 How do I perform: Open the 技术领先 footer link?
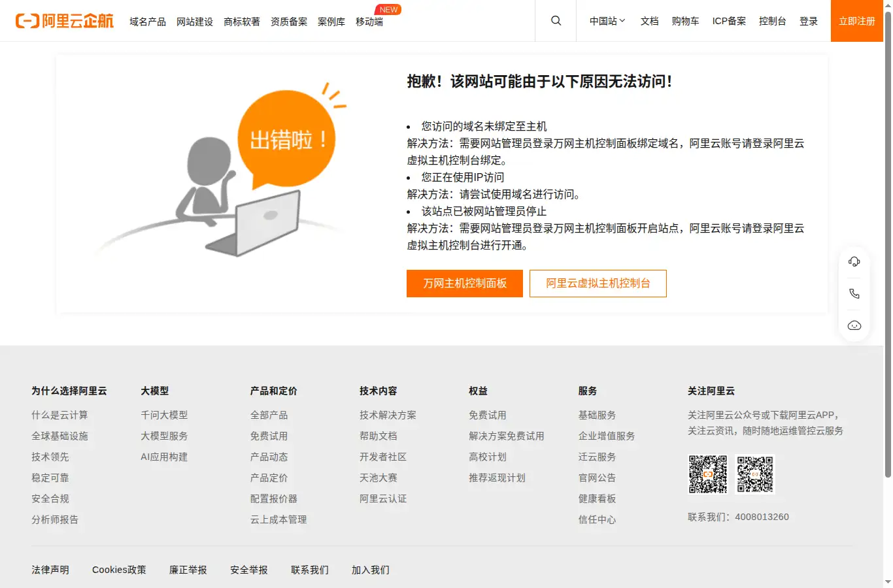click(x=50, y=457)
